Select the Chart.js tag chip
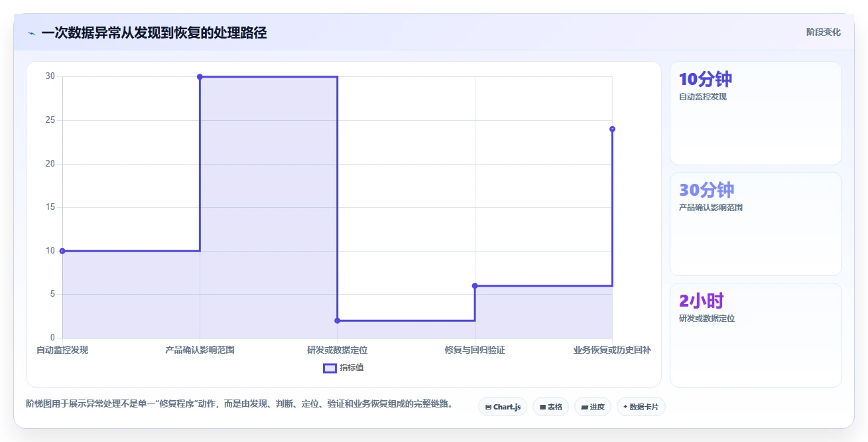The height and width of the screenshot is (442, 868). [x=503, y=407]
